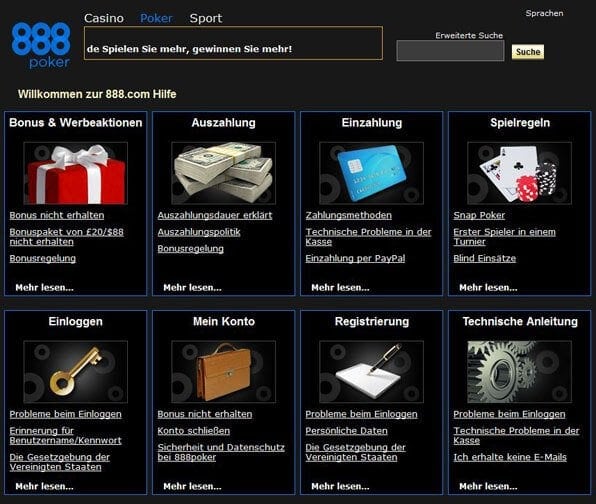Open 'Bonusregelung' under Bonus & Werbeaktionen
The image size is (596, 504).
(43, 258)
